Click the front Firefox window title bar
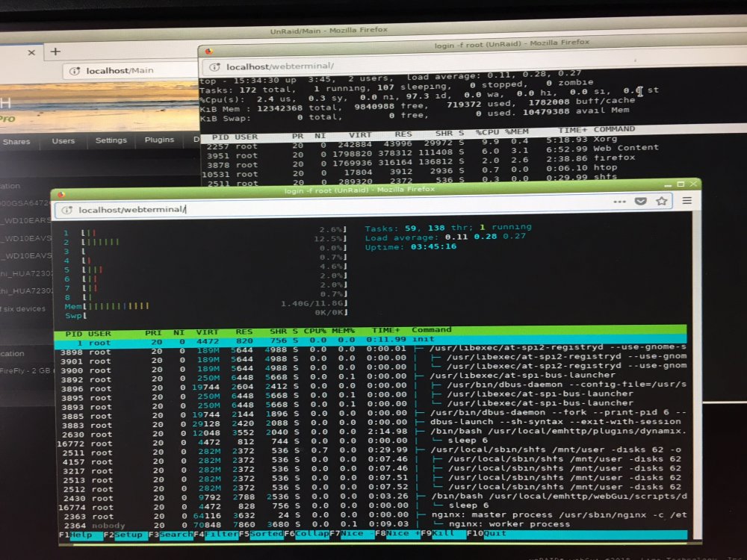747x560 pixels. 360,190
